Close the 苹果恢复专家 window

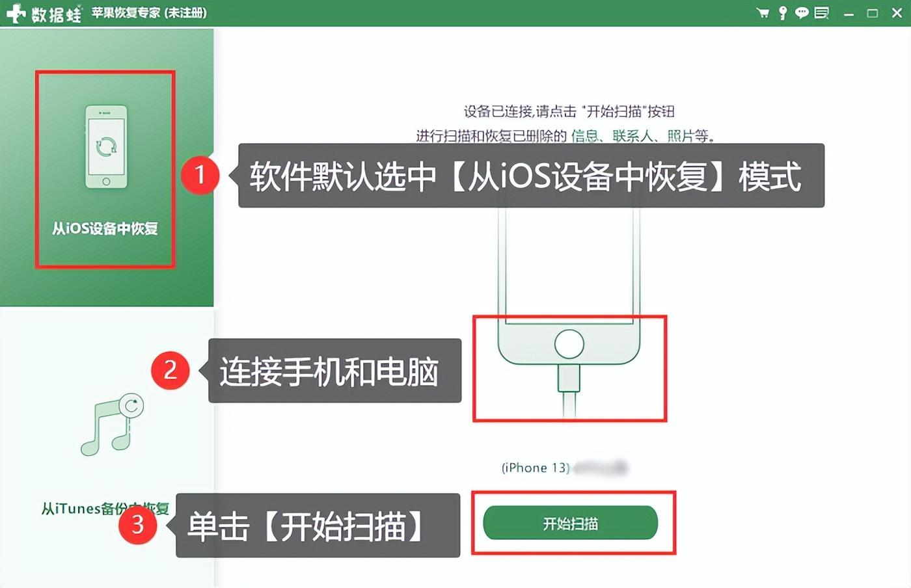[896, 13]
